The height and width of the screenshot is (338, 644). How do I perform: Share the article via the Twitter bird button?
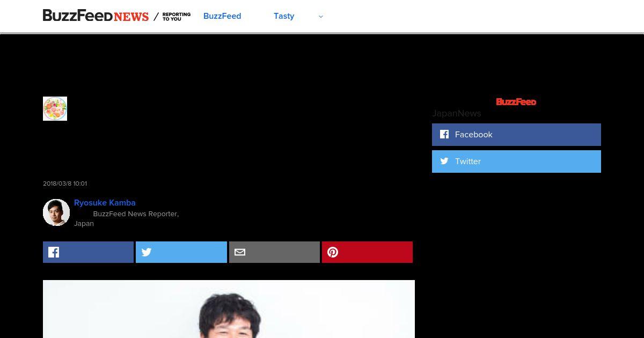[181, 252]
